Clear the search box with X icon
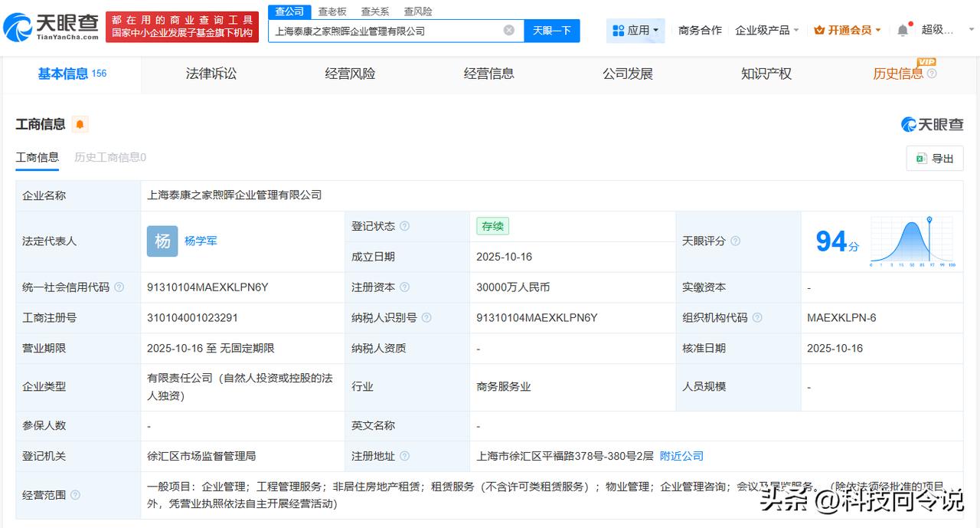This screenshot has height=528, width=980. click(x=508, y=31)
